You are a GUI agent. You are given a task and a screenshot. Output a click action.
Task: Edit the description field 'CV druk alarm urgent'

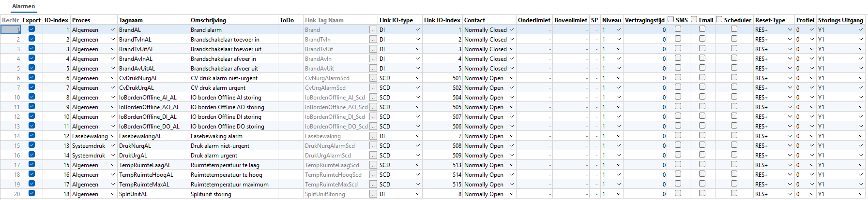point(233,88)
